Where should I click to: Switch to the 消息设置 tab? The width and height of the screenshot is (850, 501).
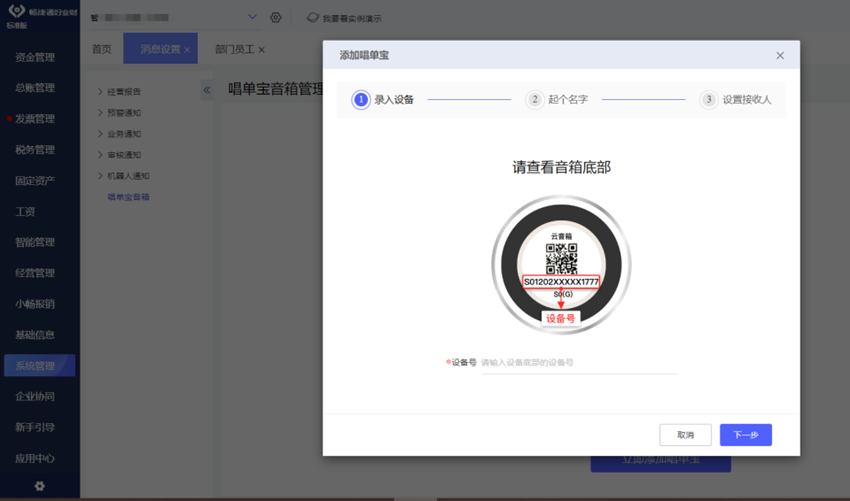(x=160, y=49)
